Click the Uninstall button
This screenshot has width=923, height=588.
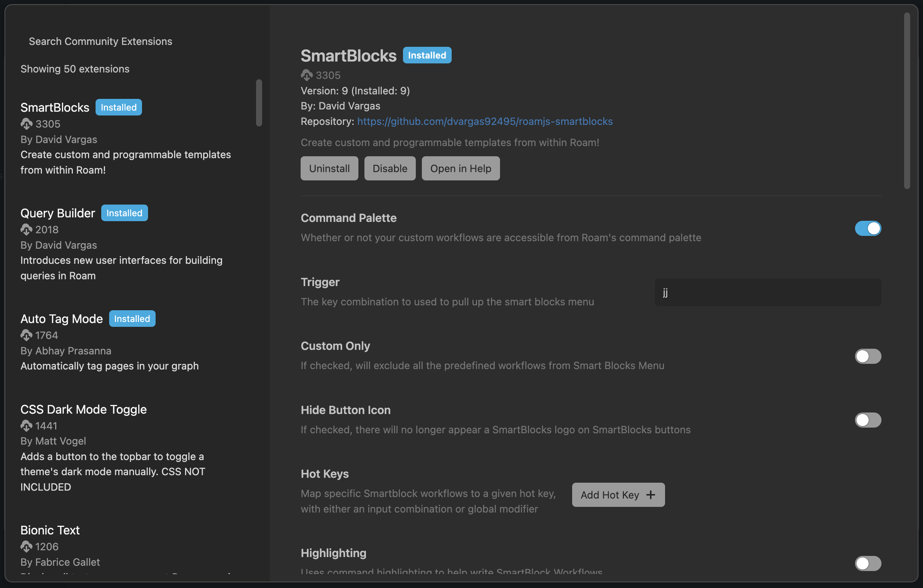(x=329, y=168)
